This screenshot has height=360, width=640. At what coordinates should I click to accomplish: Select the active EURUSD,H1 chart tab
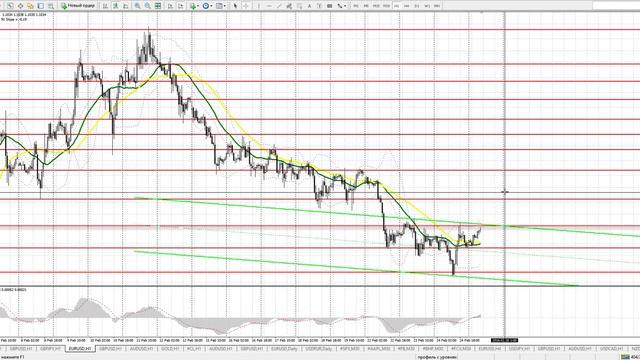(x=80, y=349)
